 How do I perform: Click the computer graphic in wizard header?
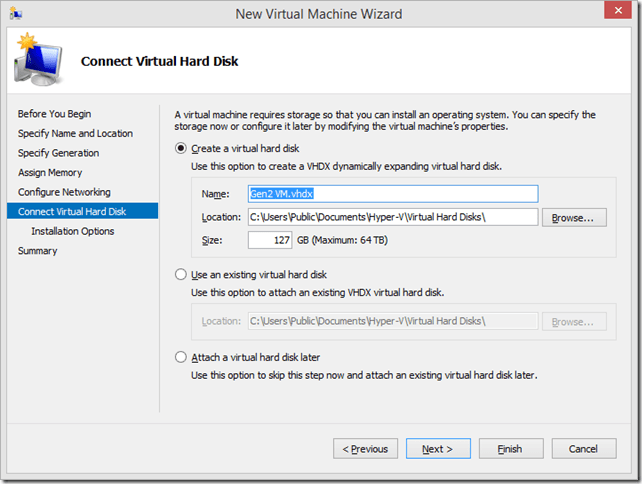point(38,62)
